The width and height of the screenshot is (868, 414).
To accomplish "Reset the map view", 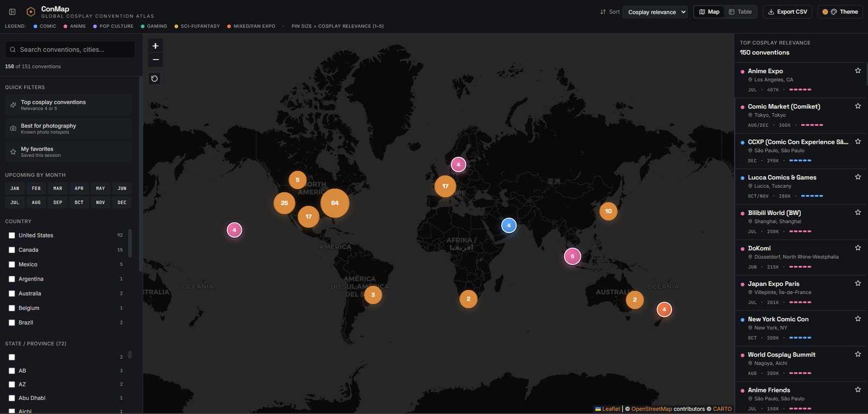I will [155, 79].
